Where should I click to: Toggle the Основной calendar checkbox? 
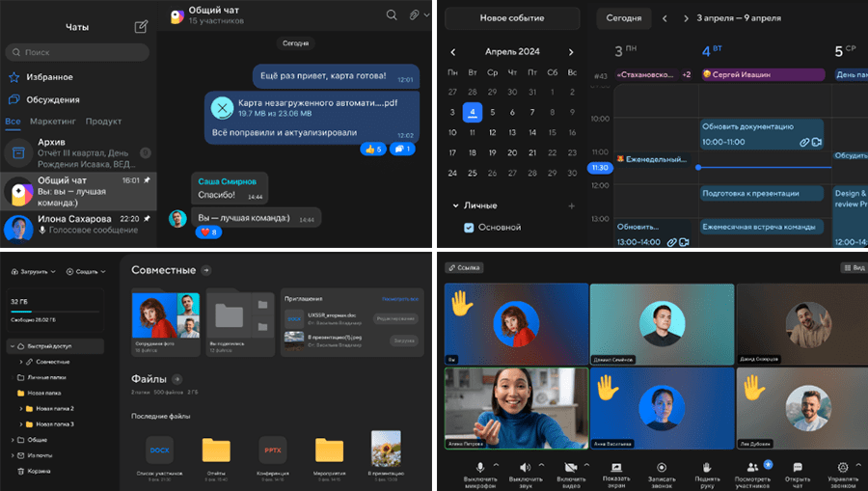coord(469,228)
